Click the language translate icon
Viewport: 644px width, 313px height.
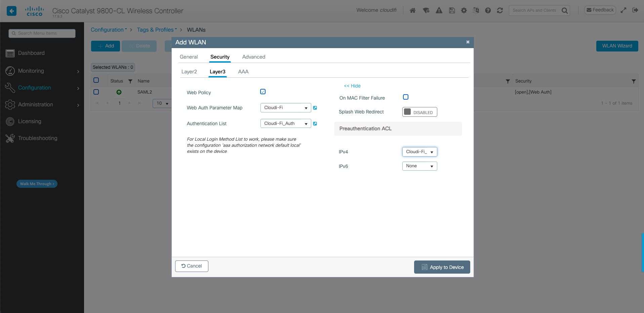[476, 10]
